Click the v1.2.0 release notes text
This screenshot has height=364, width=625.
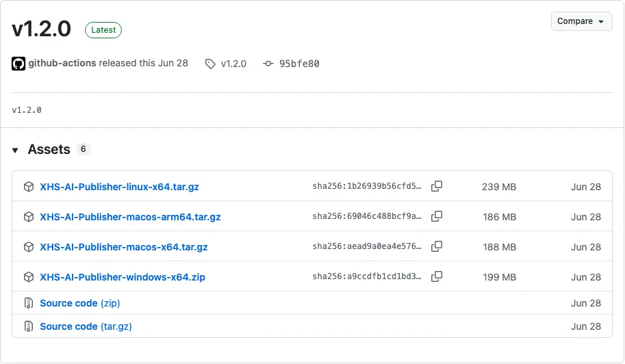(27, 110)
